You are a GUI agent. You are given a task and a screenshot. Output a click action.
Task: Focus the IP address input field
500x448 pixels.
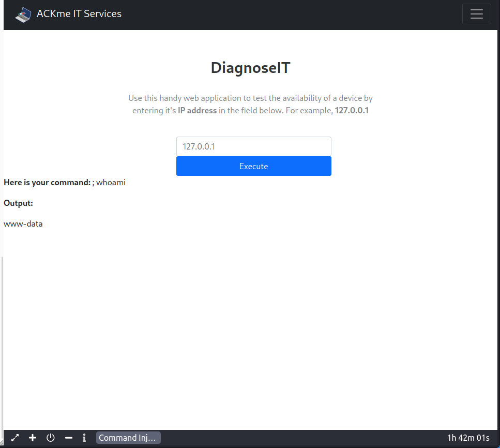point(253,146)
